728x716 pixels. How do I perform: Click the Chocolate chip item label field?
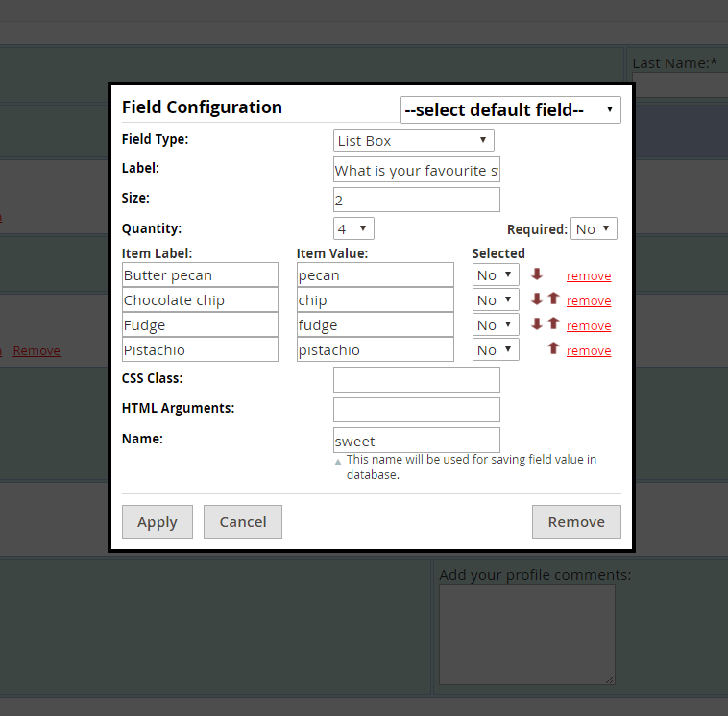point(200,299)
